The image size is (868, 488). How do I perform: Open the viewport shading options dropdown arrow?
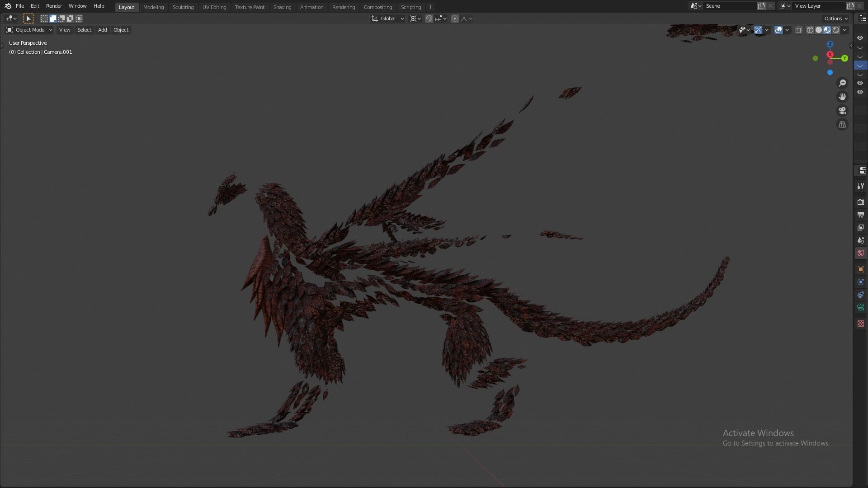click(x=844, y=30)
